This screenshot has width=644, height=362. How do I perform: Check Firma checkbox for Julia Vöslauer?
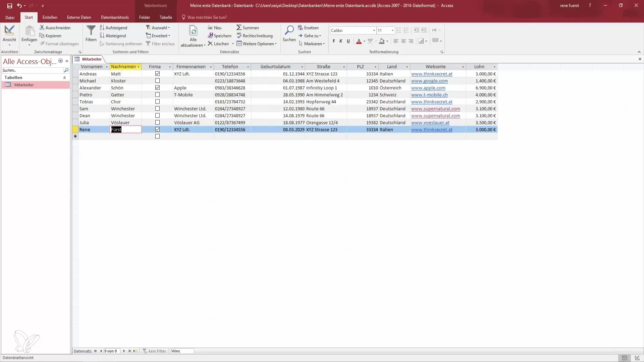click(x=157, y=122)
